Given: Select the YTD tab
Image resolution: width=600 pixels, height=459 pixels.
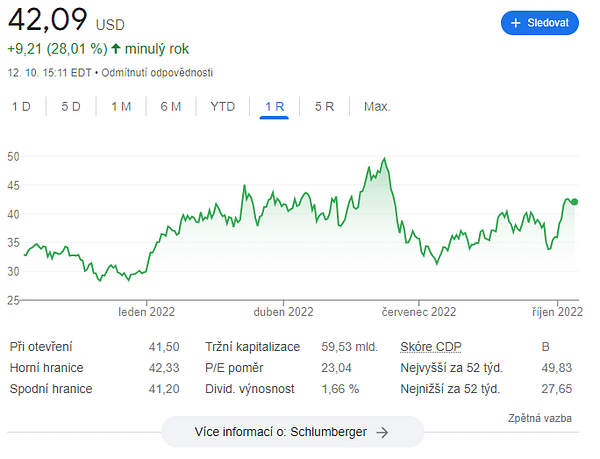Looking at the screenshot, I should tap(222, 106).
